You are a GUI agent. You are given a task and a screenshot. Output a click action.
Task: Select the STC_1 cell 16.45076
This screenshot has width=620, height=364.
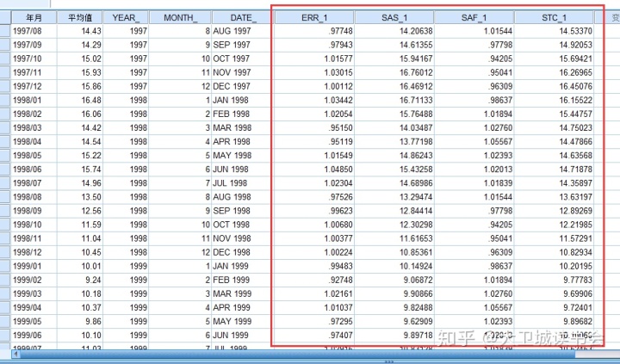pyautogui.click(x=554, y=87)
